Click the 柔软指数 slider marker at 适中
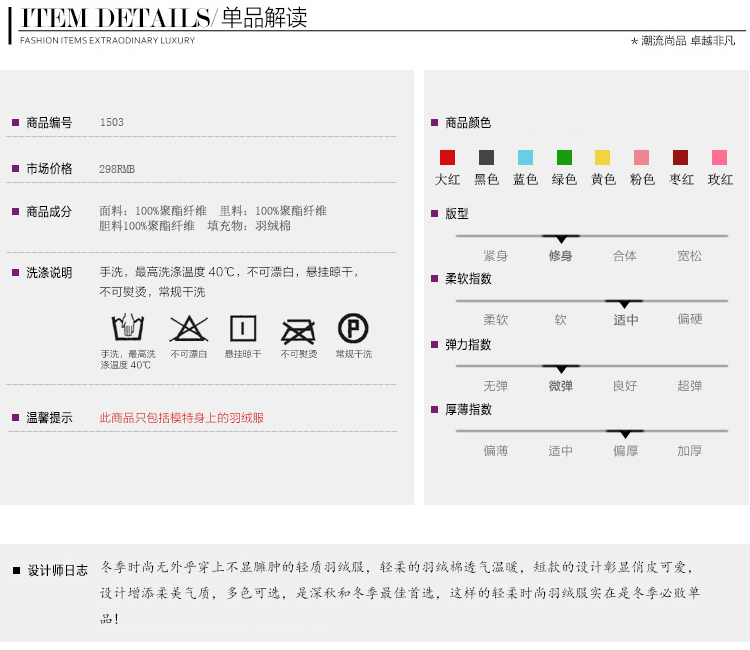 pos(624,303)
